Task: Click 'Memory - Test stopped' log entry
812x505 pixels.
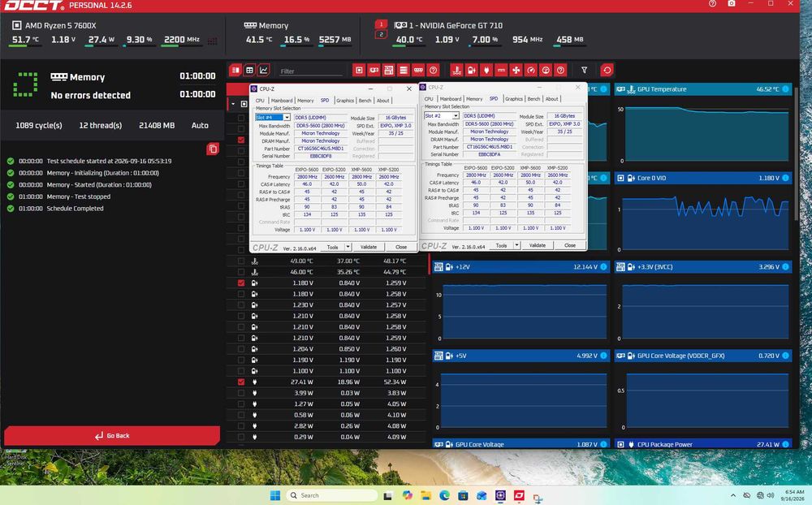Action: (x=79, y=196)
